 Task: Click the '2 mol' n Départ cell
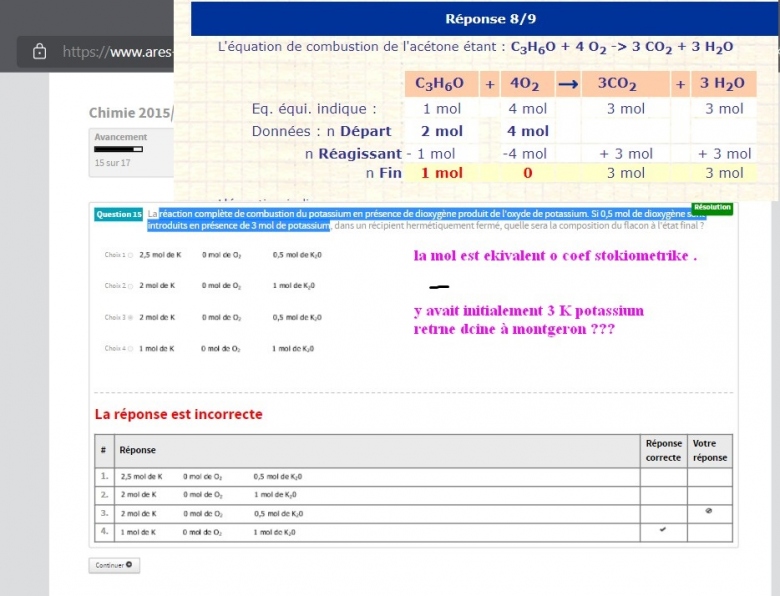point(442,131)
